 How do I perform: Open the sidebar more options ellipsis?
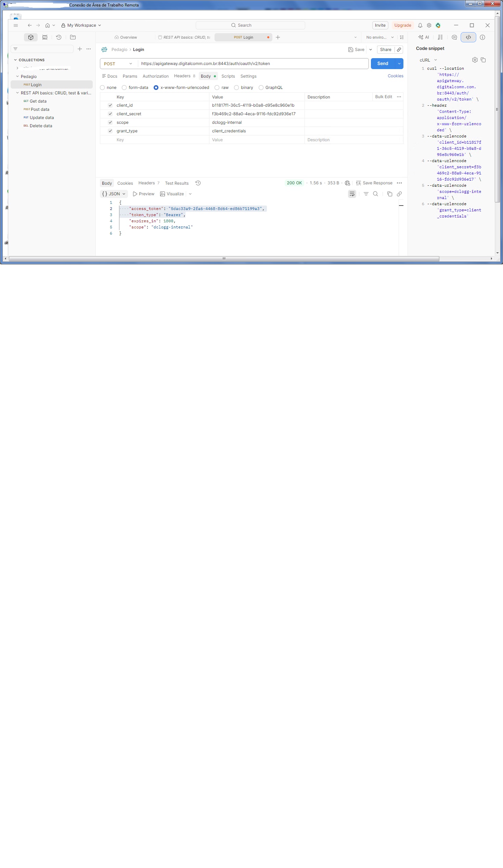pos(89,49)
